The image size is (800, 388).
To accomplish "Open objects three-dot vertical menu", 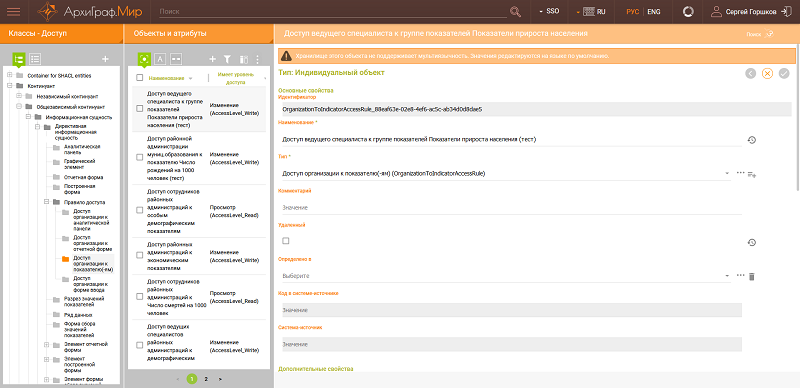I will coord(258,59).
